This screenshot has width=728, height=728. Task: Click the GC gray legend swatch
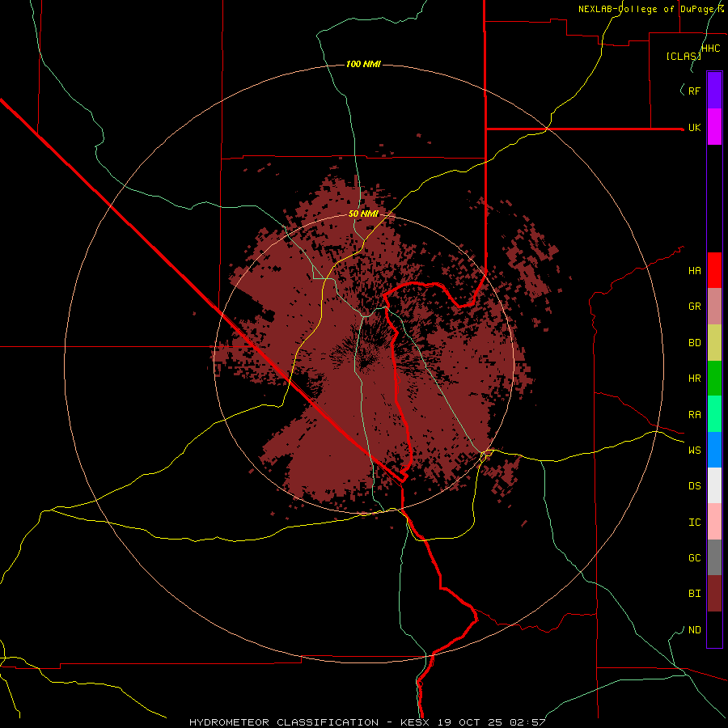tap(714, 557)
